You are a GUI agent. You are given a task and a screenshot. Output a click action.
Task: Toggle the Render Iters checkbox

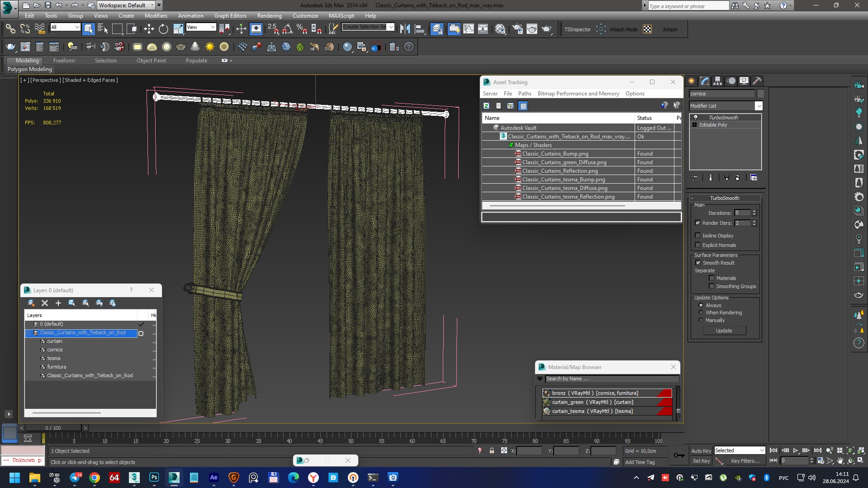point(697,223)
